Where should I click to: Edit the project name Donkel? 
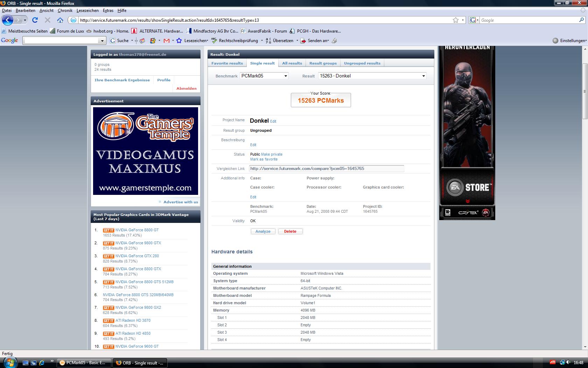273,121
